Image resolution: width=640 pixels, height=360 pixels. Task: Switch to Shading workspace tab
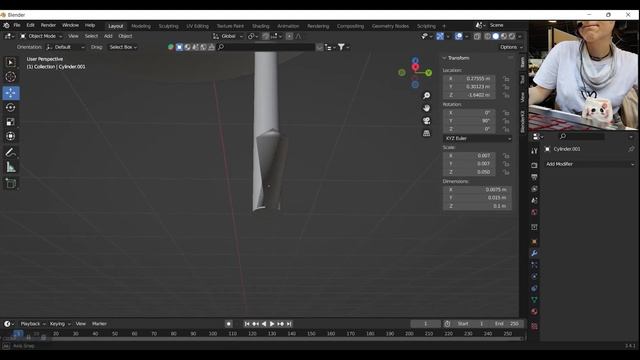[260, 26]
